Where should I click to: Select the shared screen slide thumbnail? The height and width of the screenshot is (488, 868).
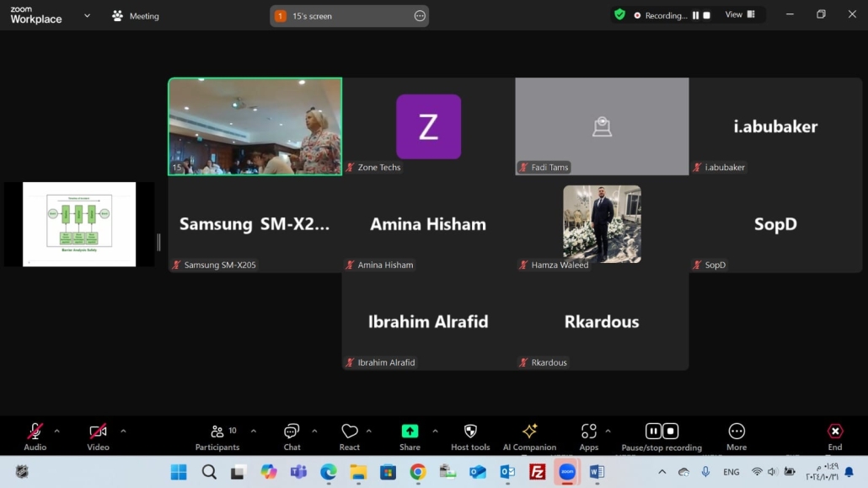(79, 224)
